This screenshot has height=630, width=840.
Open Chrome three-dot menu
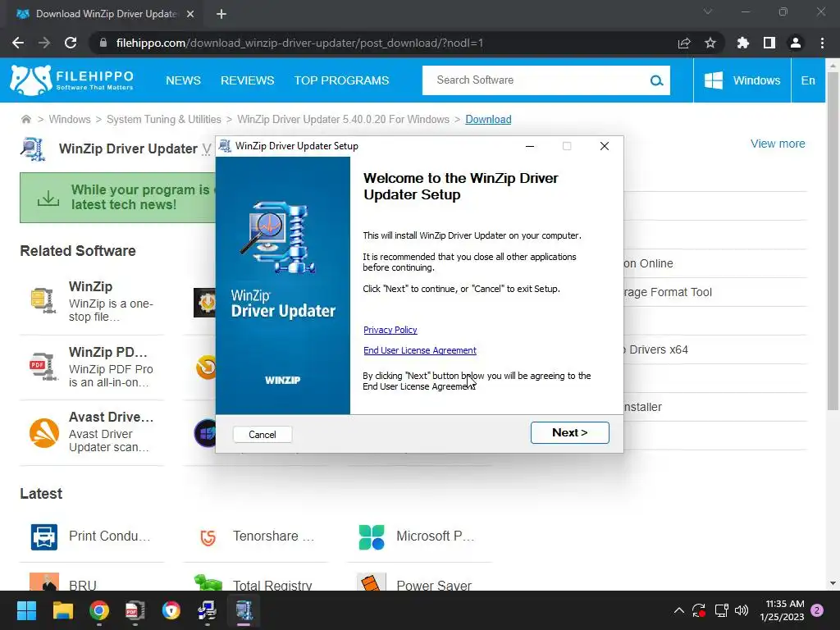(822, 43)
